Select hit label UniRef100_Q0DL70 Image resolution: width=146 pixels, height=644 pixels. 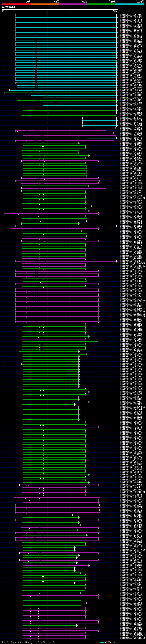(131, 35)
